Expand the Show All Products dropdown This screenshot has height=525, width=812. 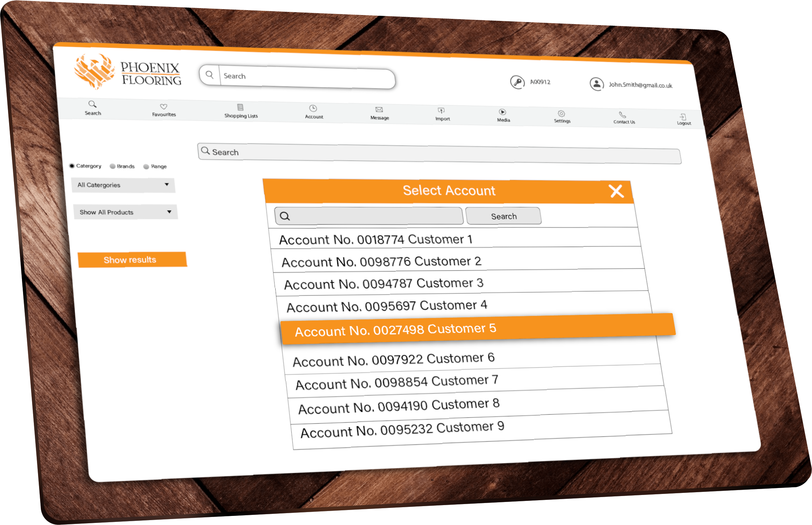[125, 212]
